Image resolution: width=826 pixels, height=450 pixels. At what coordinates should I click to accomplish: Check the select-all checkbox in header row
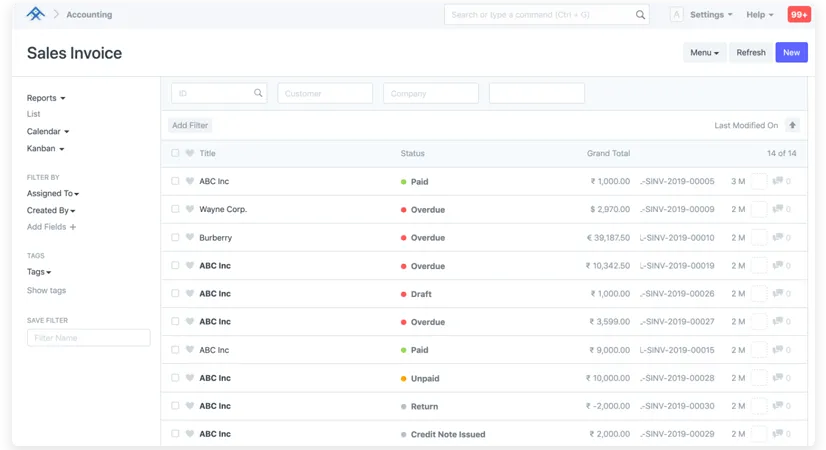tap(175, 153)
